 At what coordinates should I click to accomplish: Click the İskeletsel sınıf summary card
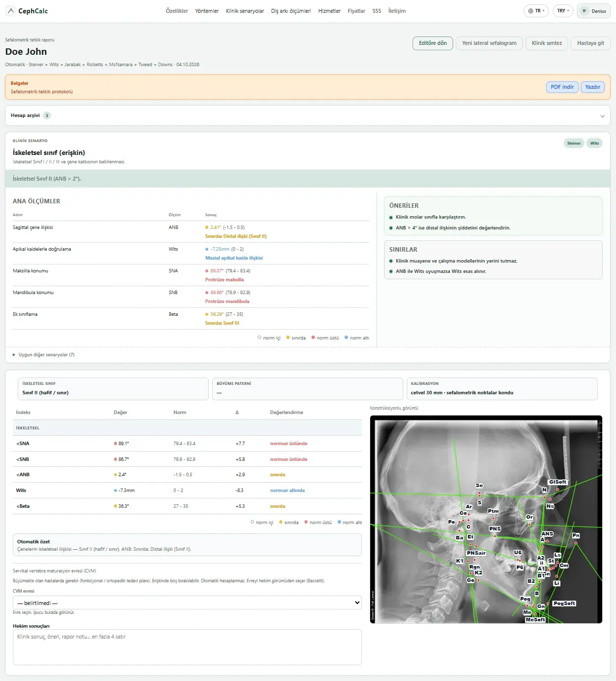[x=113, y=389]
